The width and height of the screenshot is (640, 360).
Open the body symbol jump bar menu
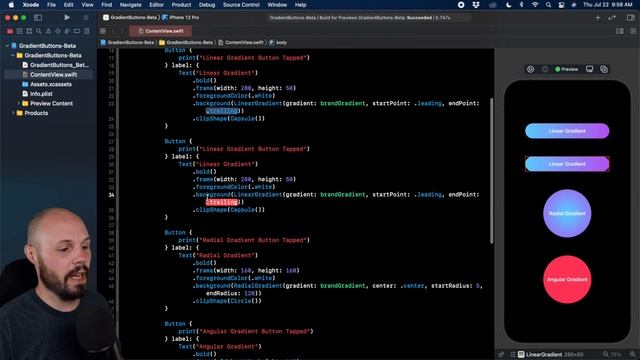click(278, 42)
